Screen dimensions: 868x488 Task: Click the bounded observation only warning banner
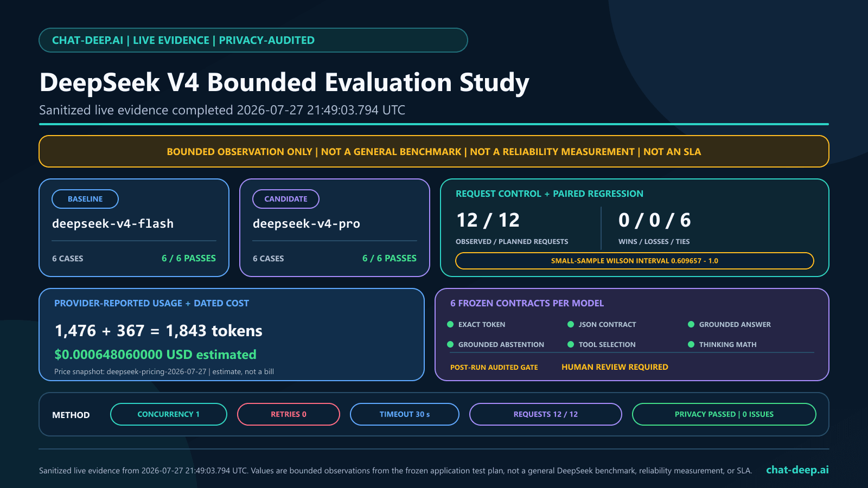[434, 151]
